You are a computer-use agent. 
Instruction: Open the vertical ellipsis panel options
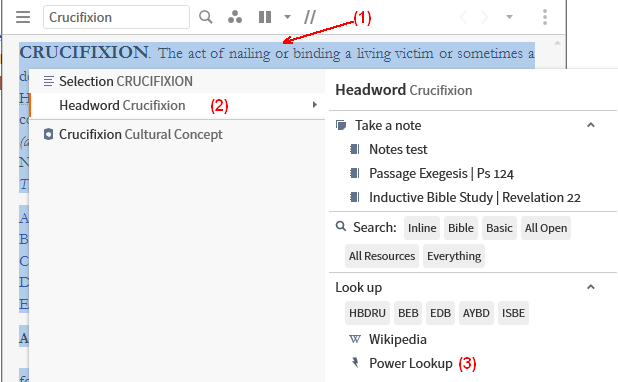tap(545, 17)
